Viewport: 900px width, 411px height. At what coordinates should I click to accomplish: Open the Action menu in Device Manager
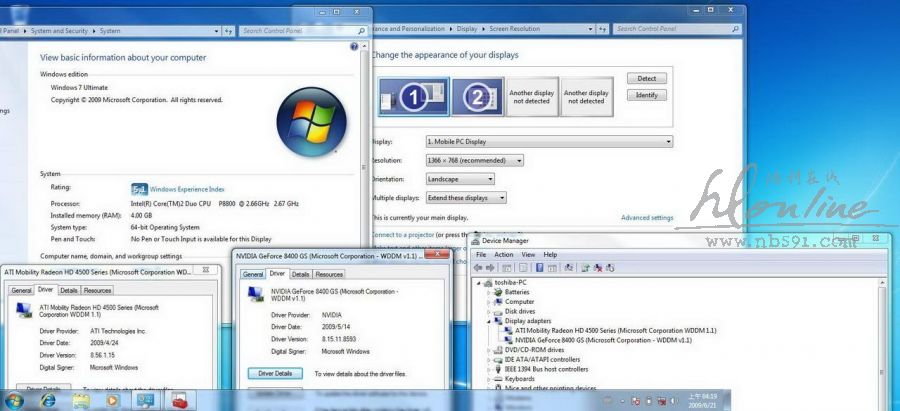click(x=503, y=255)
